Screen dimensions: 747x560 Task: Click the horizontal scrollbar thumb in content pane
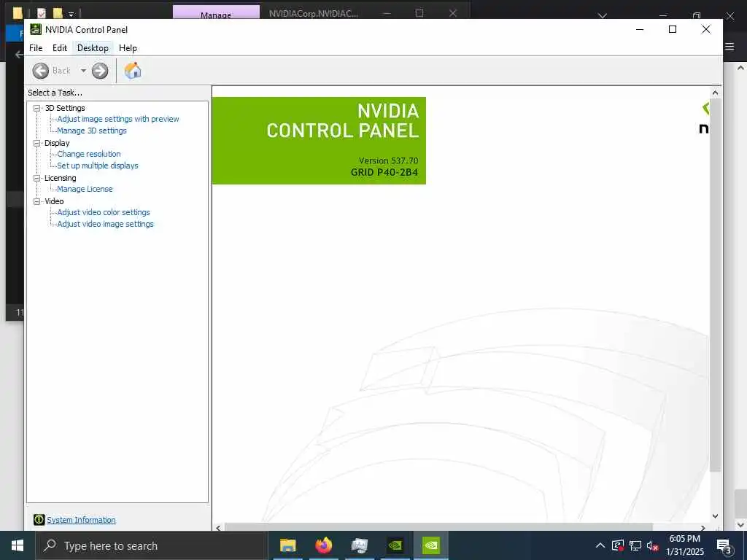[x=438, y=527]
